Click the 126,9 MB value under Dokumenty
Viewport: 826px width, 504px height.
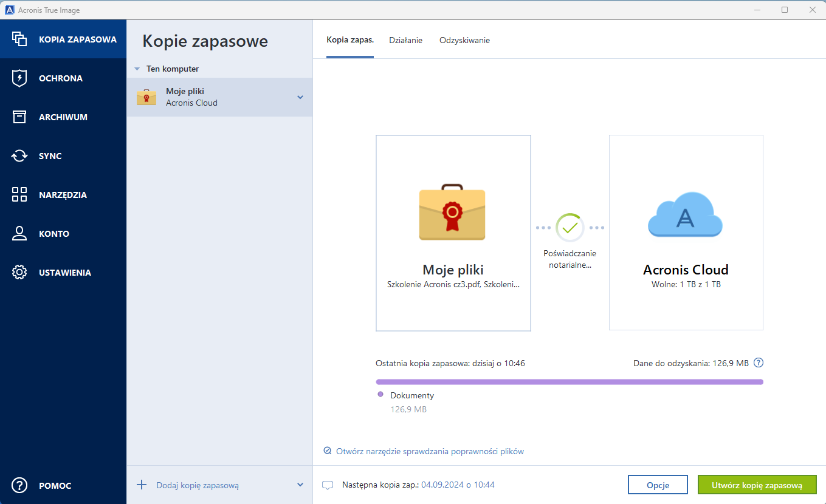click(x=408, y=409)
